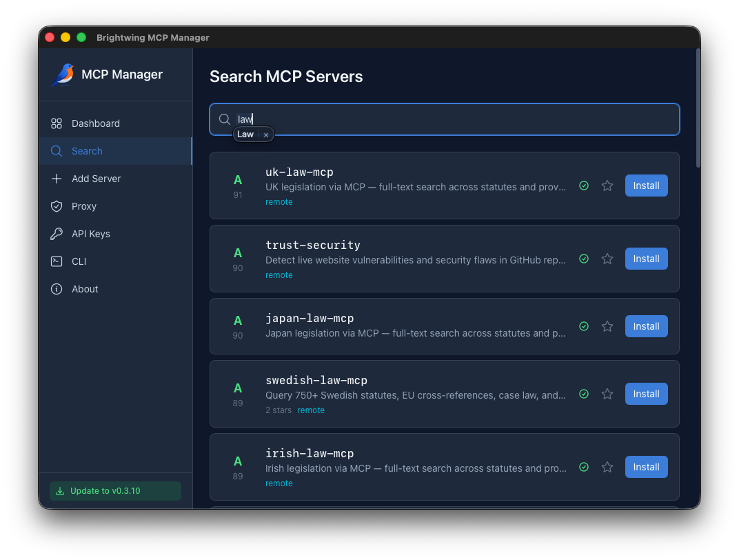Click the bluebird MCP Manager logo
The width and height of the screenshot is (739, 560).
point(63,74)
